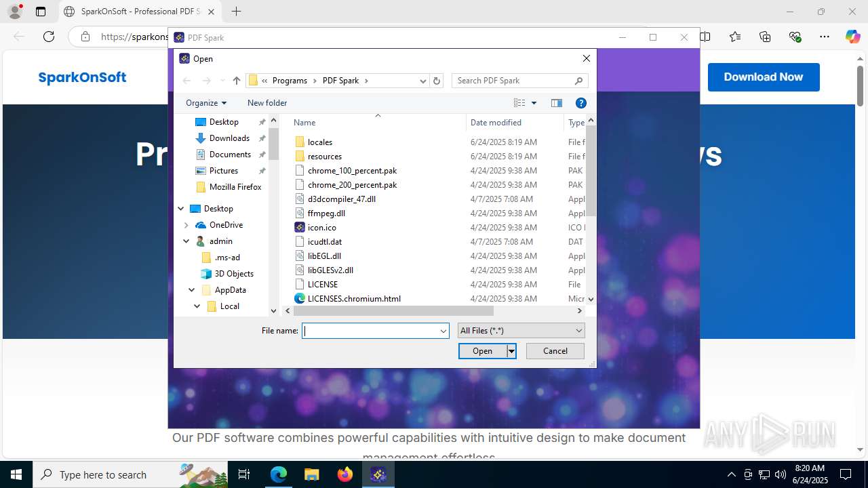Open notification center on taskbar
Image resolution: width=868 pixels, height=488 pixels.
[x=846, y=474]
